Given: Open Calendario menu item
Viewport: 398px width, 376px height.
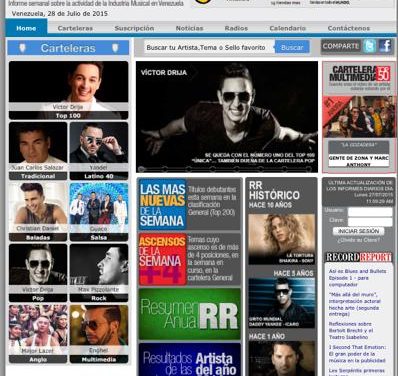Looking at the screenshot, I should (x=288, y=28).
